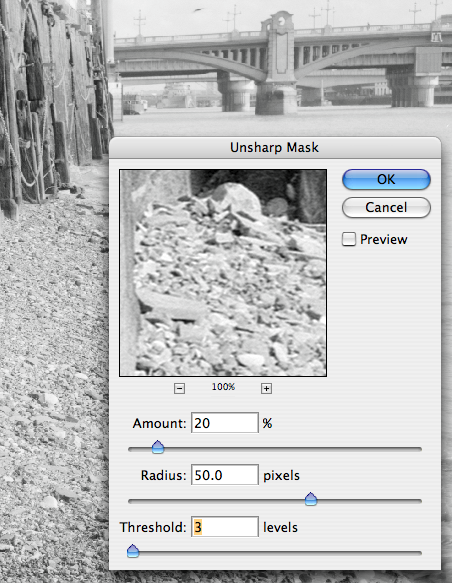Click the Amount slider handle

[158, 447]
